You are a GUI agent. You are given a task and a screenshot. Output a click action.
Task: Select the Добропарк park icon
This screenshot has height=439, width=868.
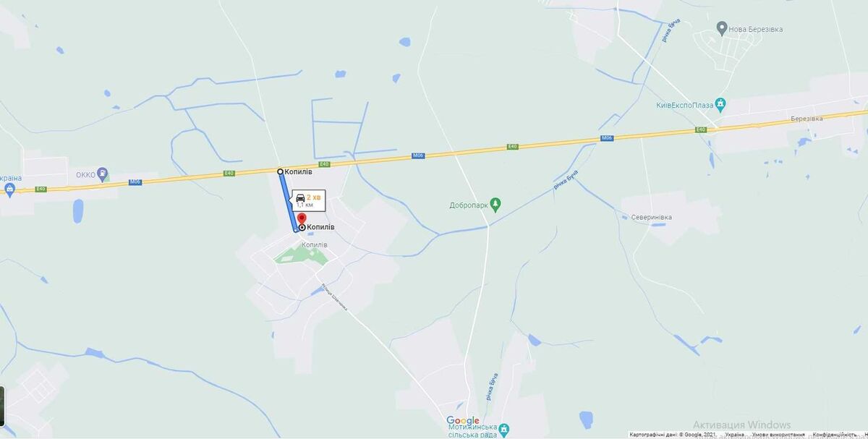[x=495, y=205]
